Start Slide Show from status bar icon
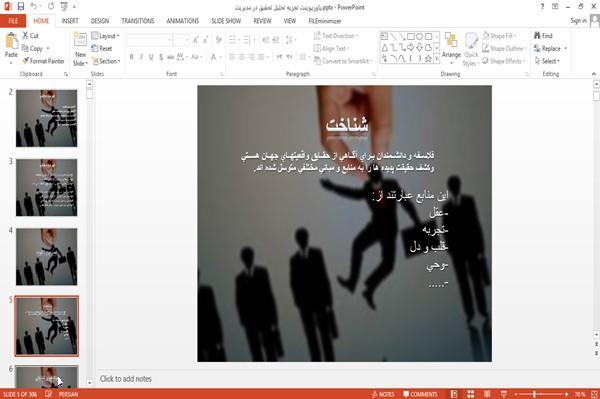Screen dimensions: 600x399 [x=504, y=394]
